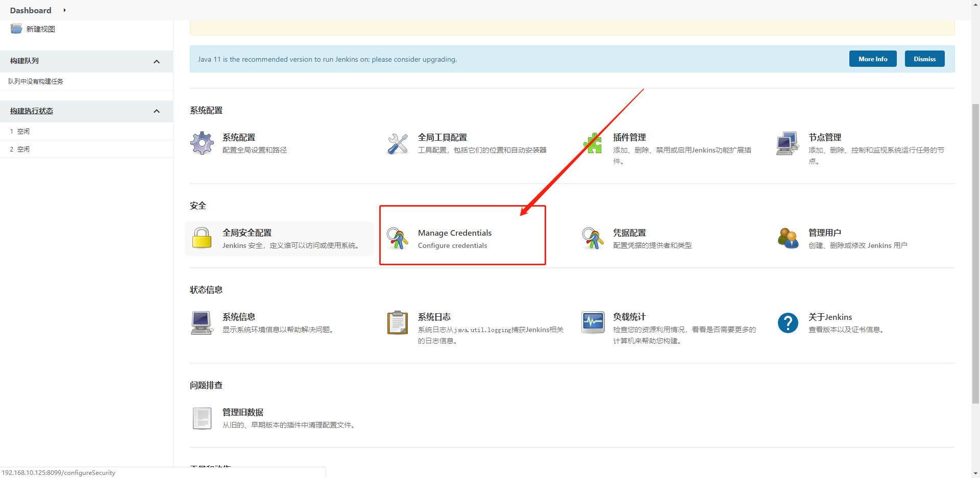Click the 关于Jenkins question mark icon
This screenshot has height=478, width=980.
coord(788,323)
